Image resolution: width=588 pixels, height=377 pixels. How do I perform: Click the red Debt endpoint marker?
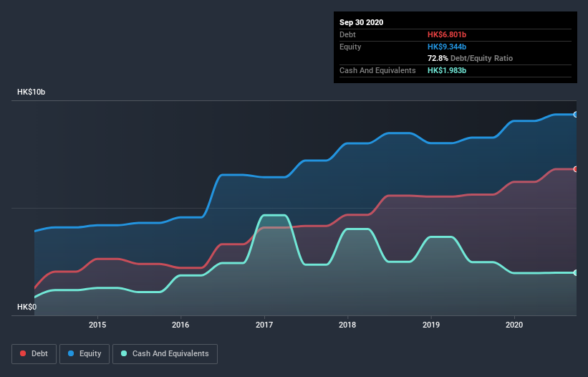(x=576, y=169)
